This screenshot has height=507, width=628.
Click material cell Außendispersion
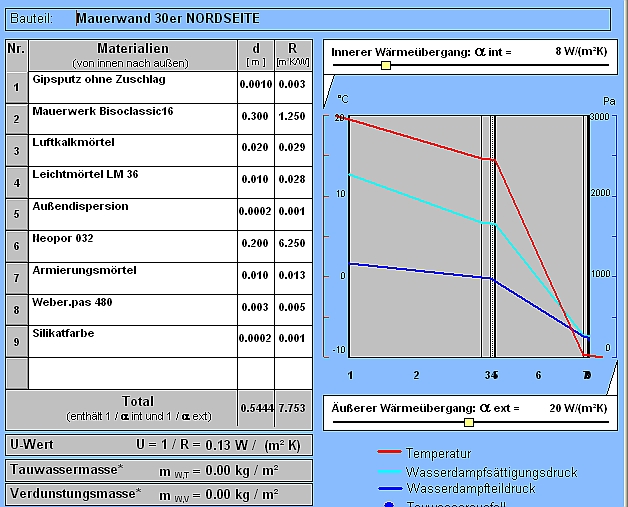(x=133, y=214)
